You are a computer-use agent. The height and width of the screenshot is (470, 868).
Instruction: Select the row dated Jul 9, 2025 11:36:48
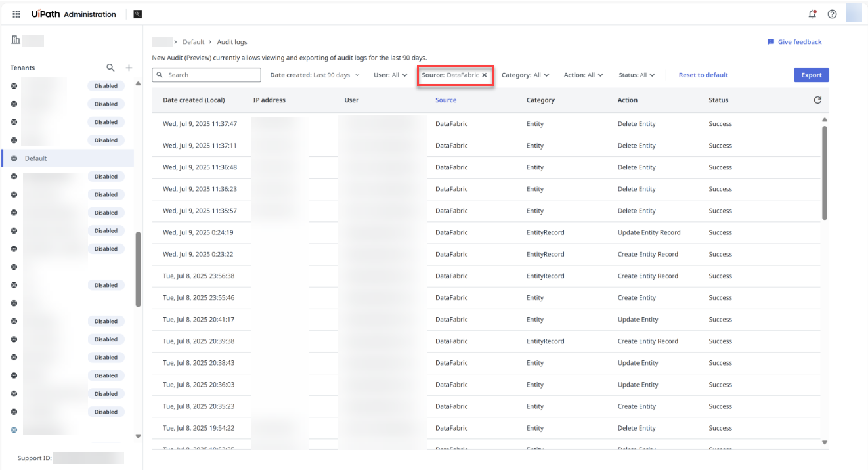pos(487,167)
